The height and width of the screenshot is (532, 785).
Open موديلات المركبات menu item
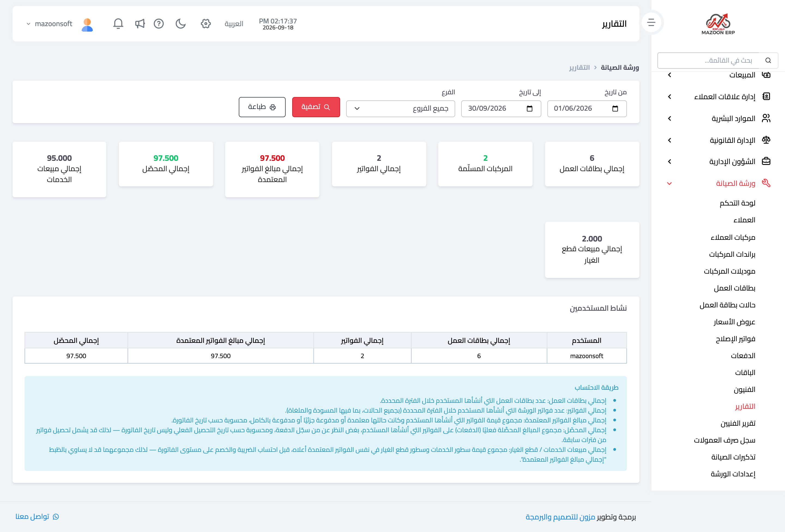(x=730, y=271)
